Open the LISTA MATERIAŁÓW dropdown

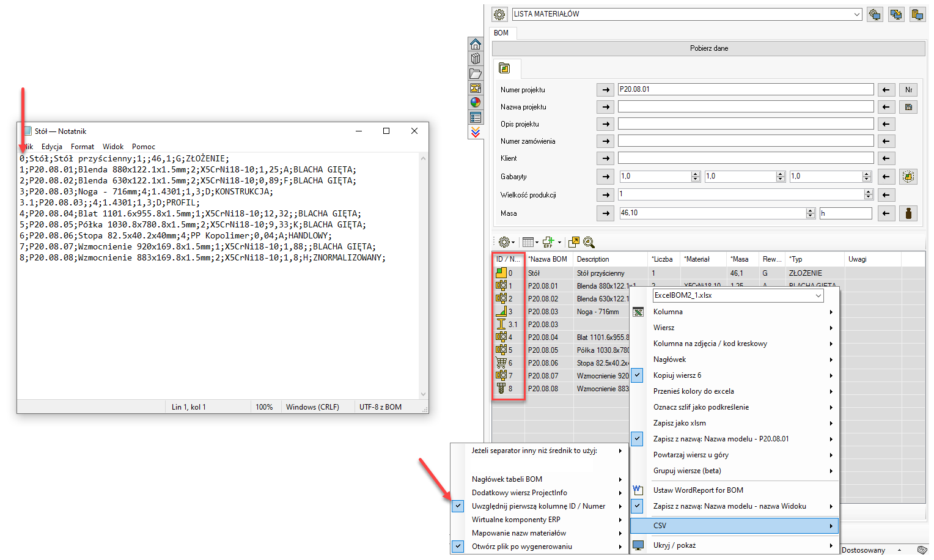(x=856, y=14)
